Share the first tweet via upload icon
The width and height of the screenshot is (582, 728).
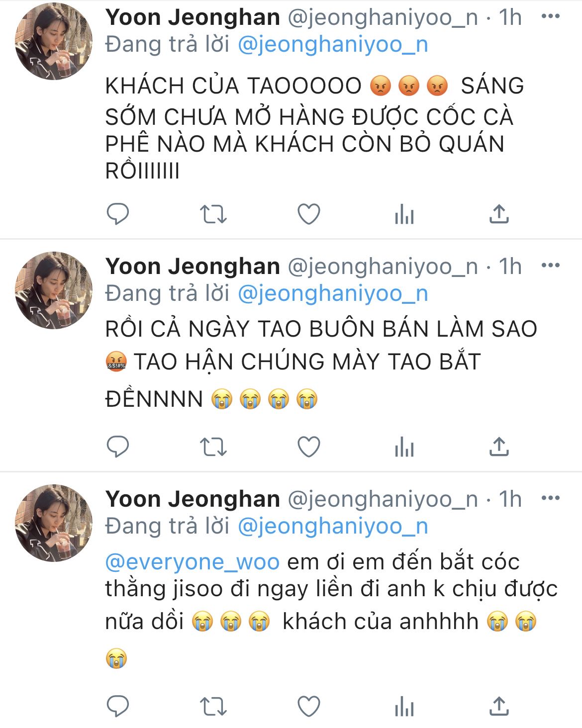click(499, 214)
